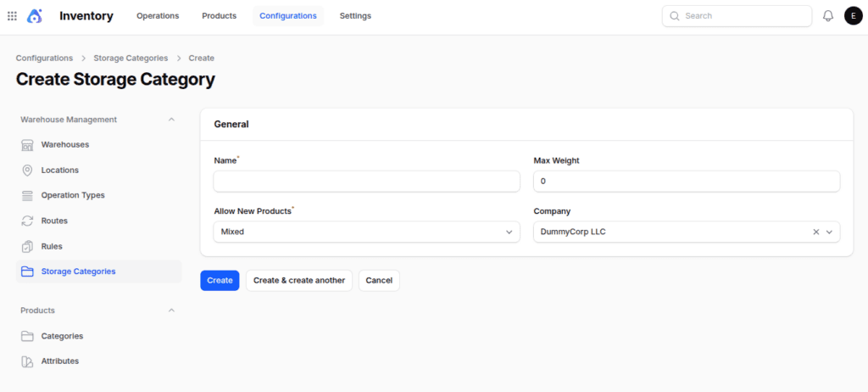Image resolution: width=868 pixels, height=392 pixels.
Task: Click the blue Create button
Action: [x=220, y=281]
